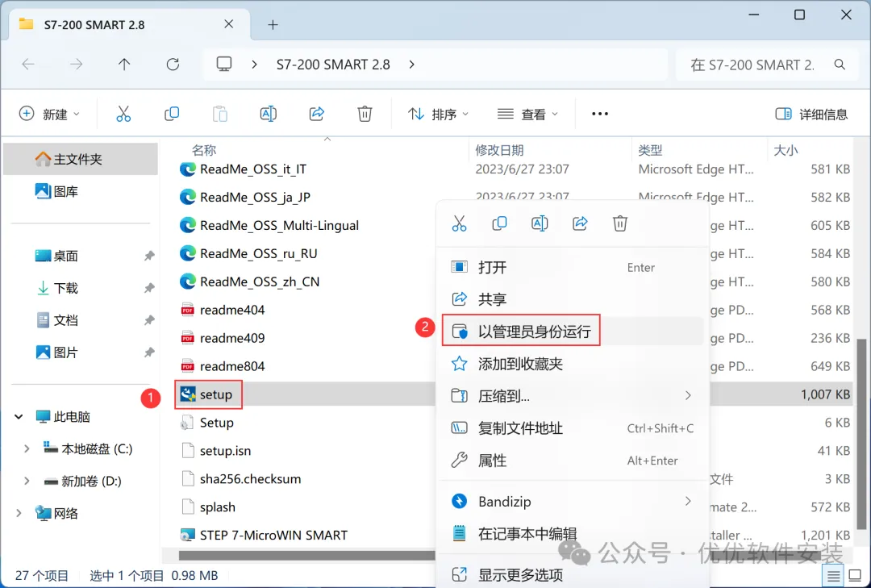Open a new tab with the plus button
The image size is (871, 588).
(273, 24)
